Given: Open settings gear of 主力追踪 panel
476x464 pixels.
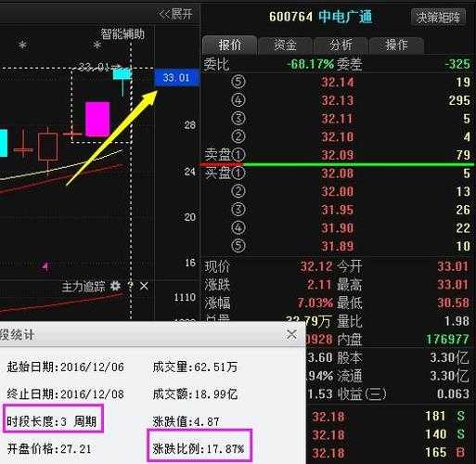Looking at the screenshot, I should tap(115, 286).
